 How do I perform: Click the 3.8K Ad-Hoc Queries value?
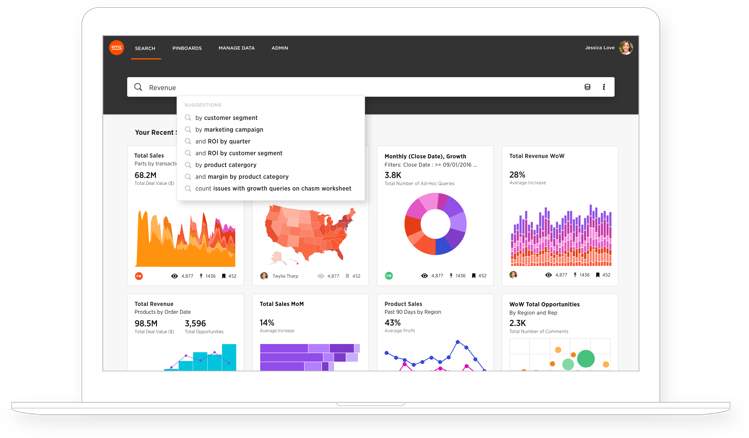click(x=393, y=175)
